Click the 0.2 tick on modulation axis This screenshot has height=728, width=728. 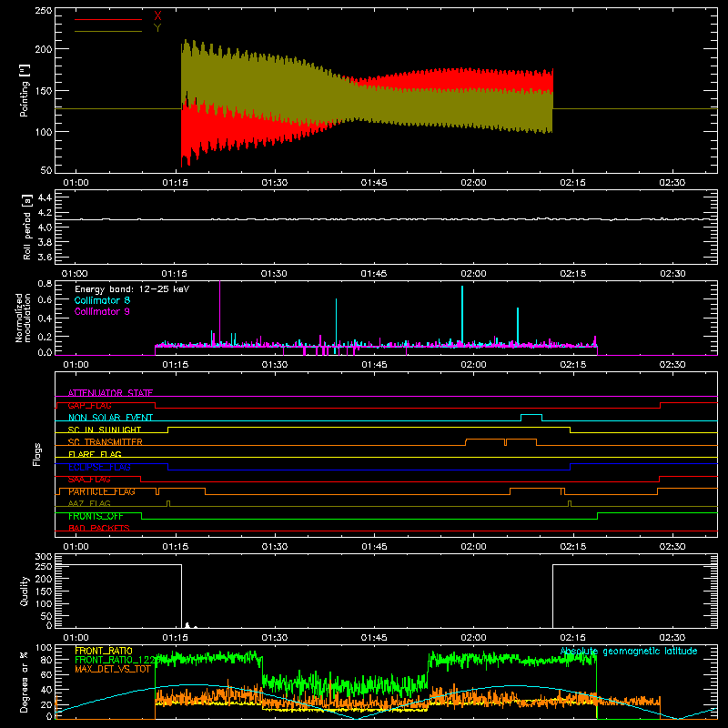pos(45,337)
